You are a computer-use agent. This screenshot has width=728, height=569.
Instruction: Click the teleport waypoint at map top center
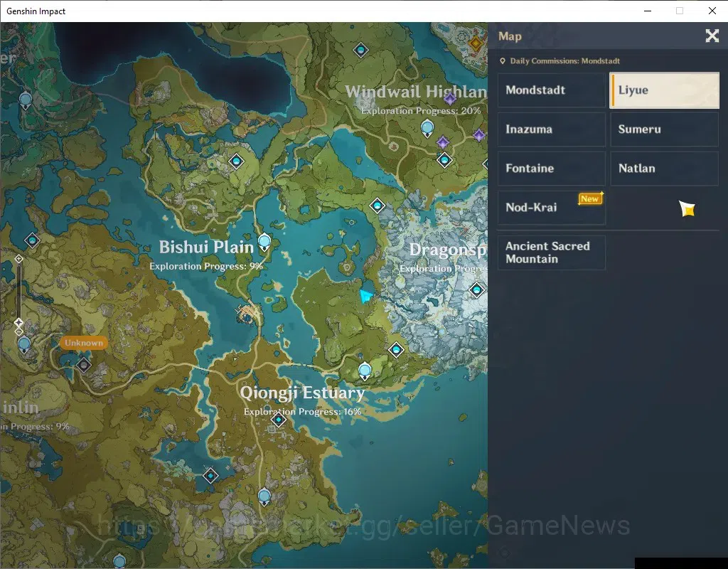pos(360,50)
